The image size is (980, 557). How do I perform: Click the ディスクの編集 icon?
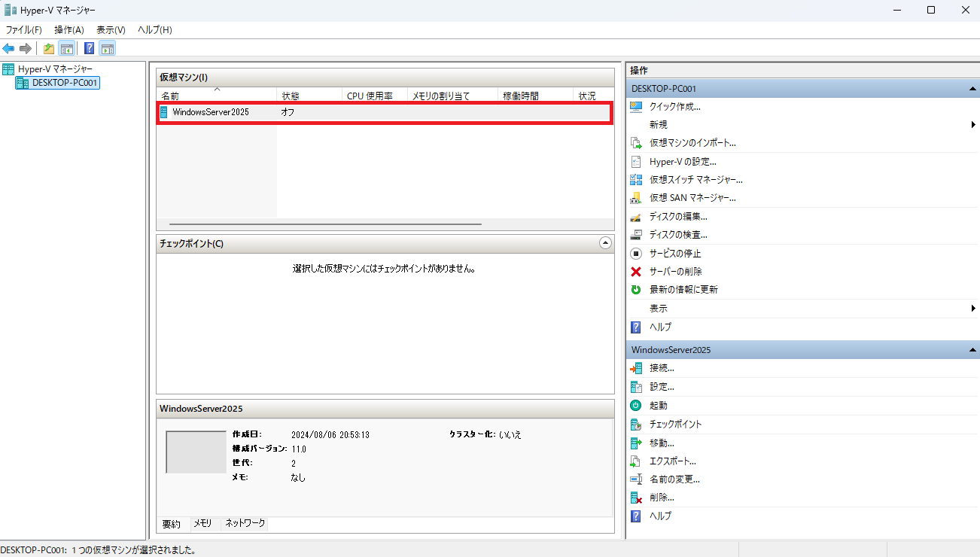pos(636,217)
